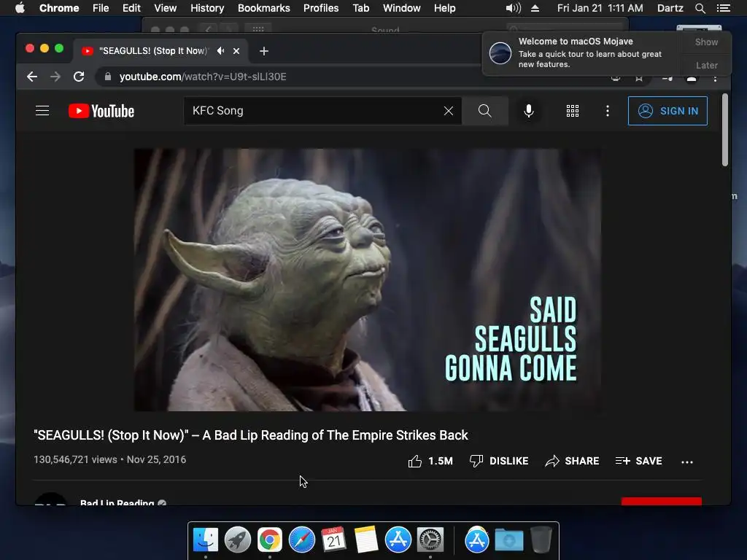Open Chrome from the Dock
Viewport: 747px width, 560px height.
pyautogui.click(x=270, y=540)
